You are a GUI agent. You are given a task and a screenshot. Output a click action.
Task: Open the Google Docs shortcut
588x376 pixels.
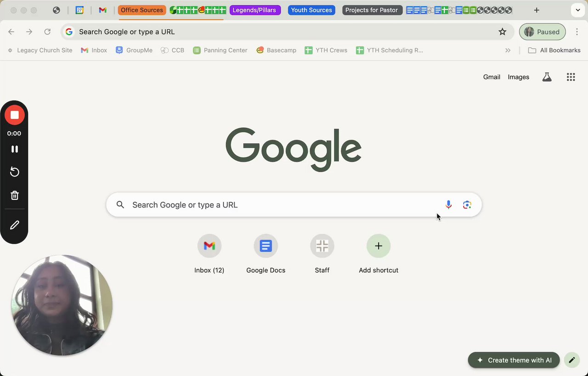(x=266, y=254)
